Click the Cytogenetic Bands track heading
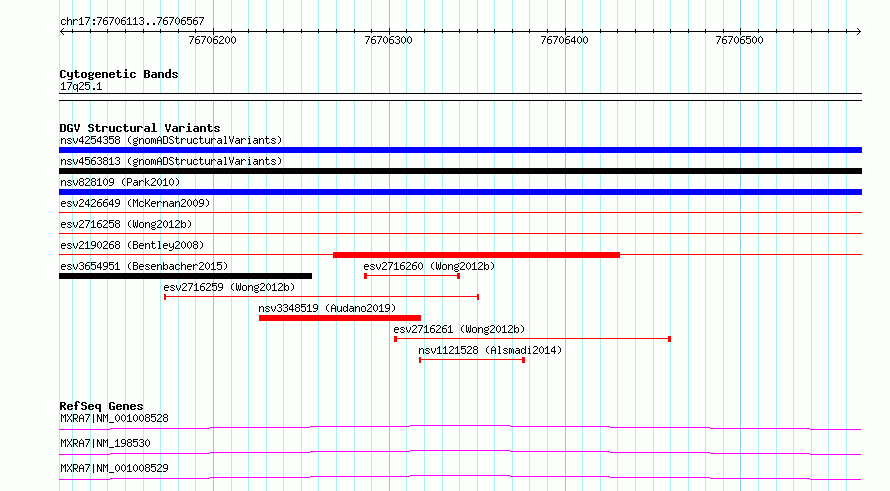Image resolution: width=890 pixels, height=491 pixels. (x=119, y=74)
